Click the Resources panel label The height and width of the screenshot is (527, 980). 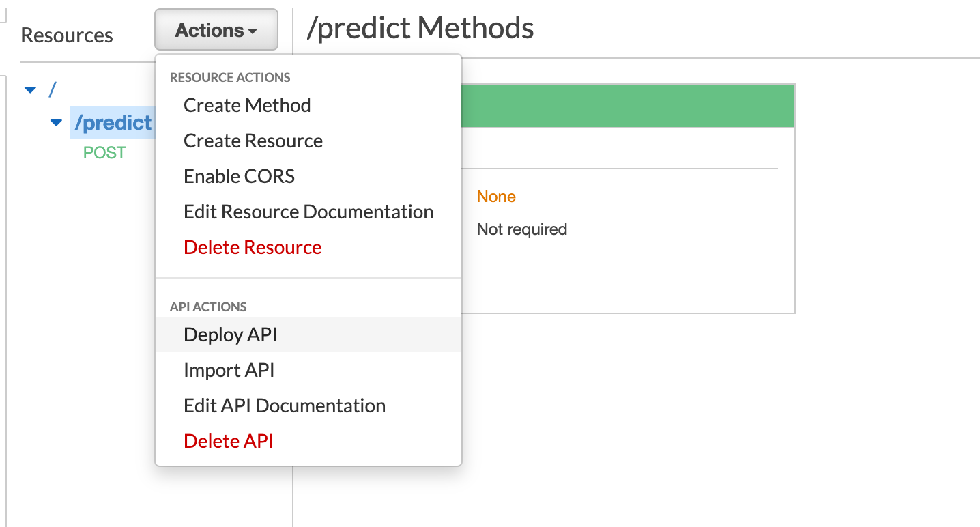click(x=67, y=35)
